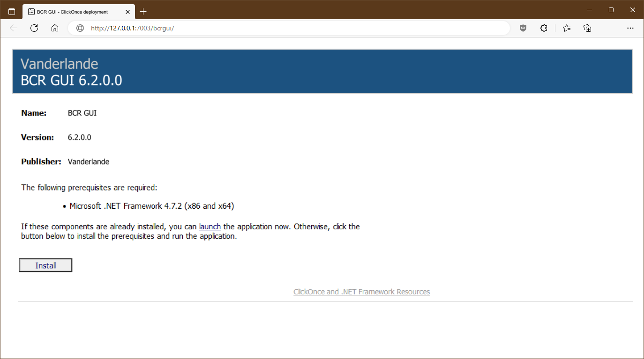Click 'The following prerequisites are required' text
Viewport: 644px width, 359px height.
pos(89,188)
